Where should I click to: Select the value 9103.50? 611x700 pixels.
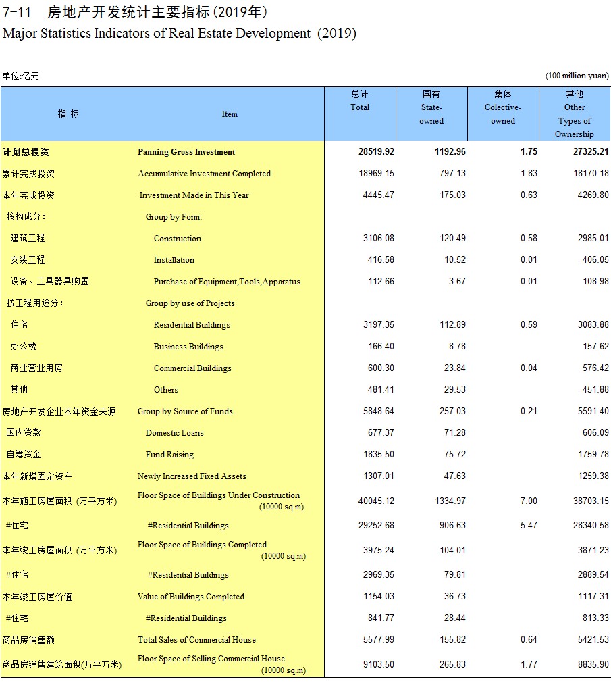[x=379, y=665]
